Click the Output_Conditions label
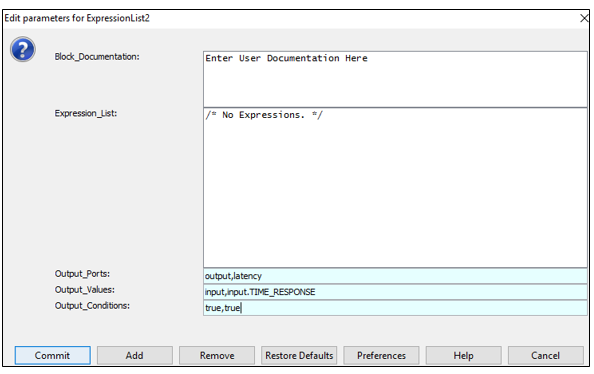This screenshot has width=594, height=374. [92, 306]
